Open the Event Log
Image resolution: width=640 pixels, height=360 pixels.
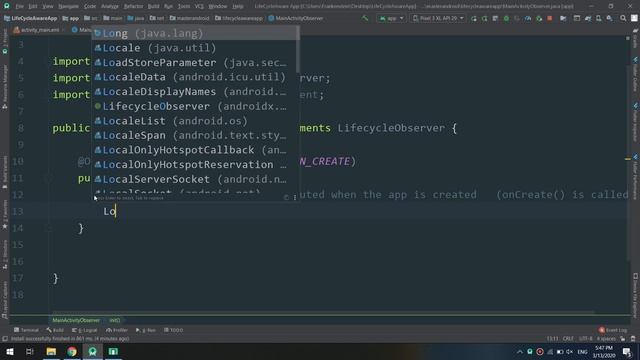coord(613,330)
